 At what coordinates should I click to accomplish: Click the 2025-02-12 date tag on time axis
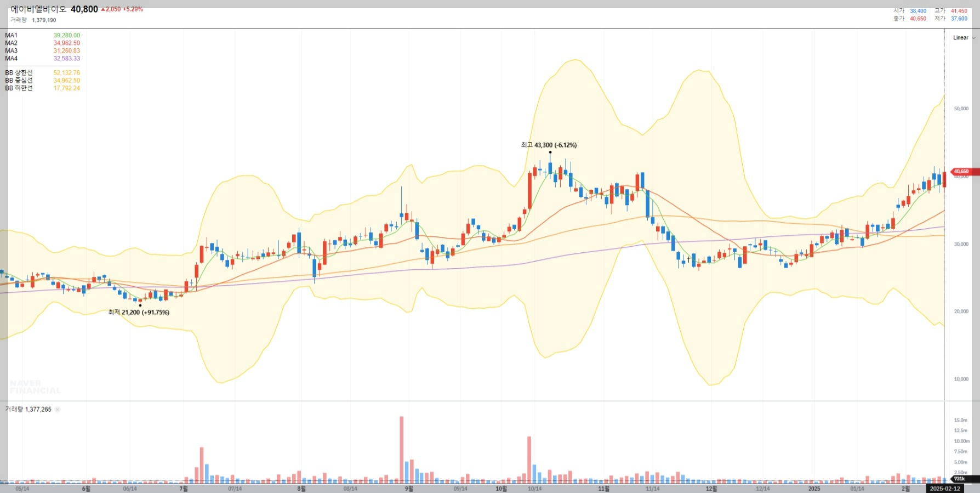point(945,489)
